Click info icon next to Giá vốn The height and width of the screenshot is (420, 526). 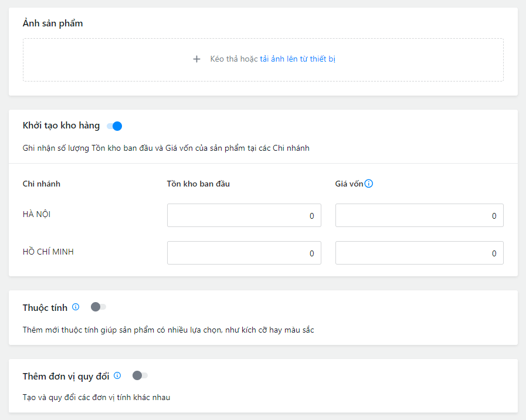pyautogui.click(x=369, y=184)
